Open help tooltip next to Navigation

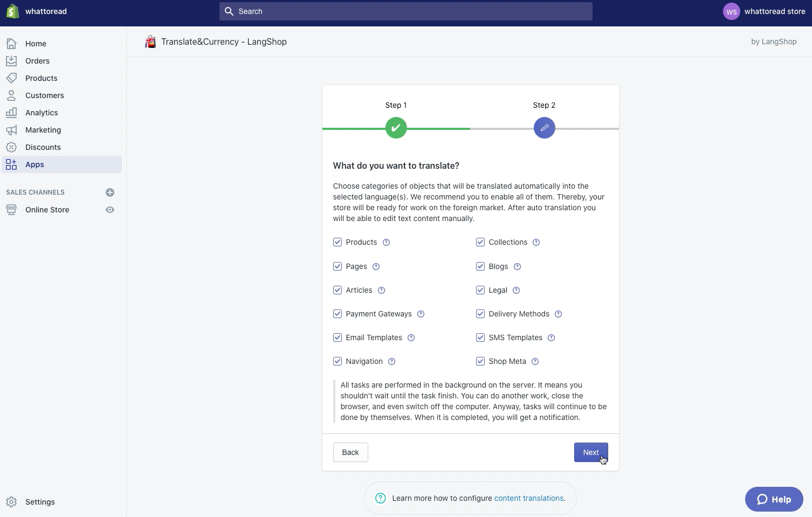[x=392, y=362]
